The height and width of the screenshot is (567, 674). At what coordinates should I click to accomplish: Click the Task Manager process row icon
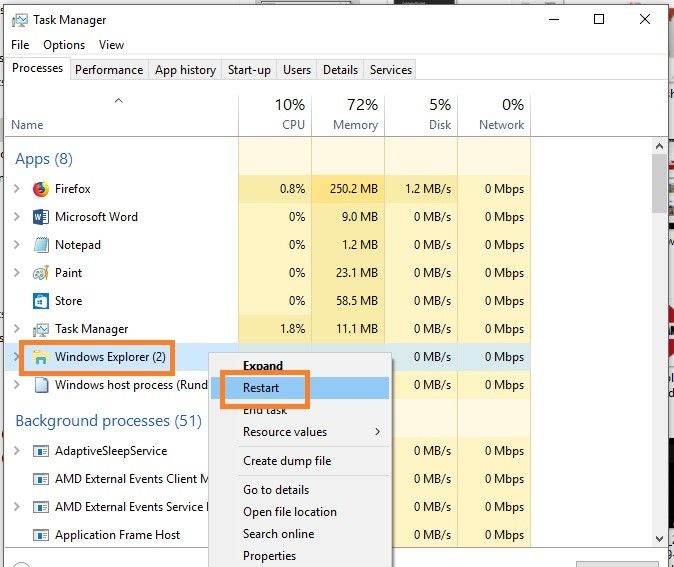coord(41,329)
